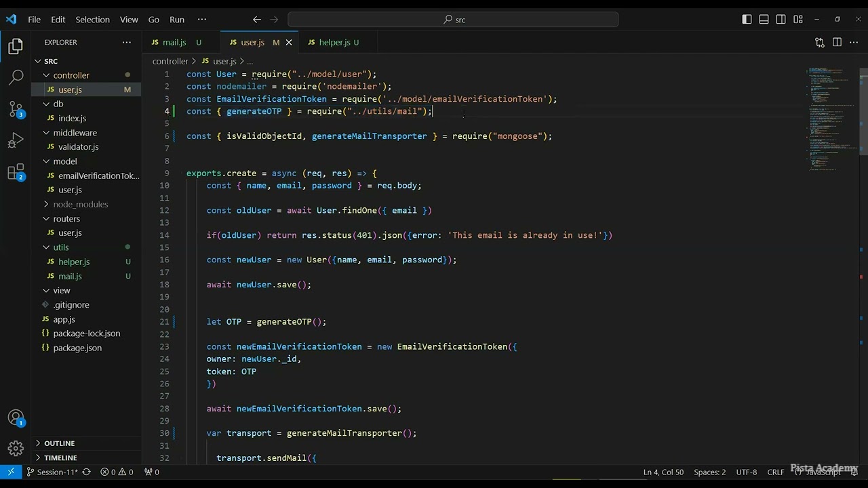Click errors and warnings status indicator

(117, 472)
